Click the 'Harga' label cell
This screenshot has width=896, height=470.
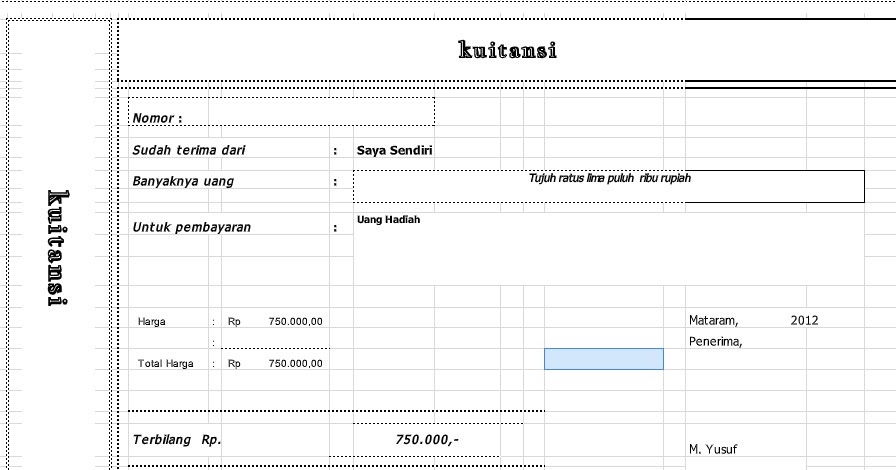(x=151, y=321)
